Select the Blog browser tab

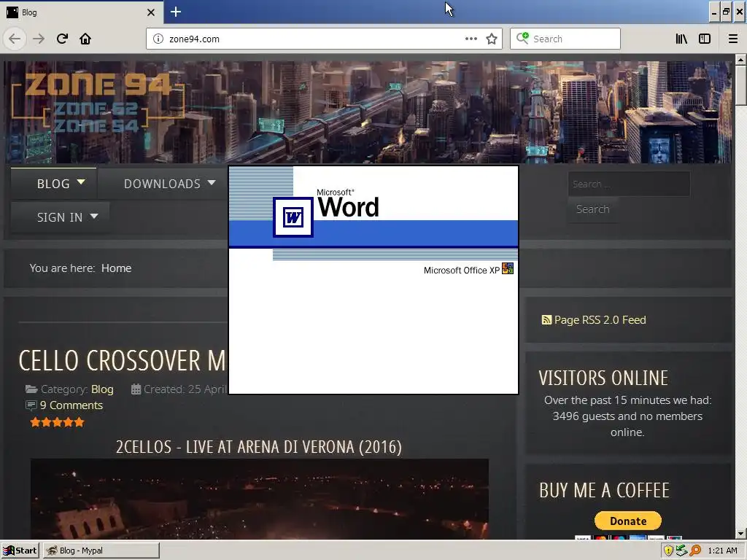81,12
